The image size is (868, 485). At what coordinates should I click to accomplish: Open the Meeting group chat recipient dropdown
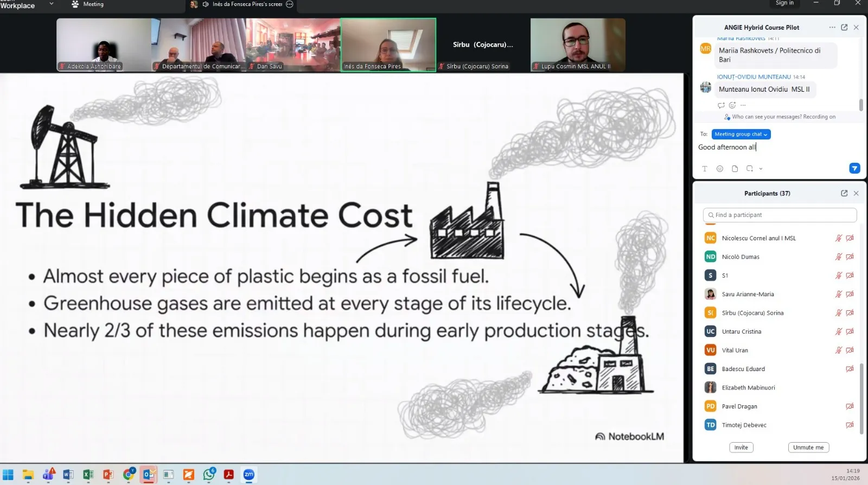[x=741, y=134]
